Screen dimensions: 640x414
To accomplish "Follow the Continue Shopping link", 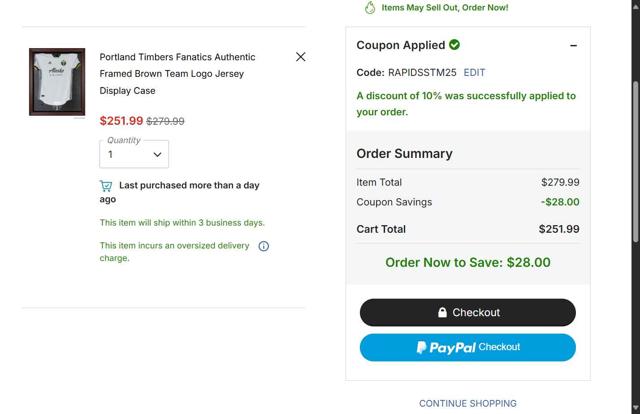I will coord(468,404).
